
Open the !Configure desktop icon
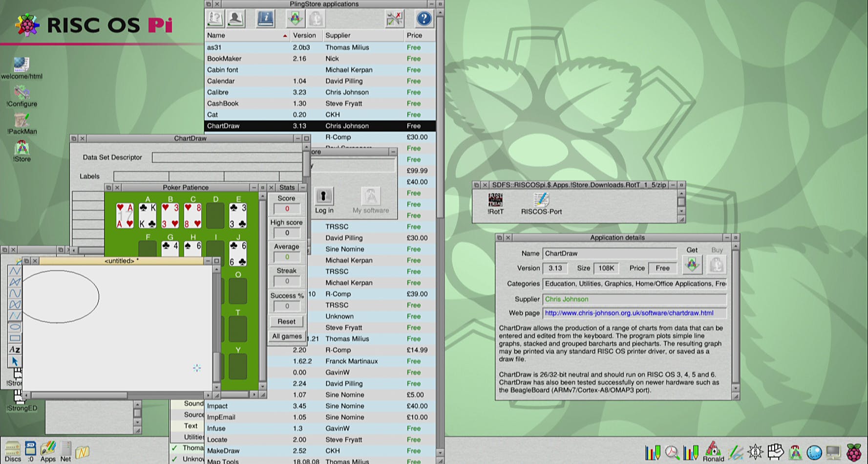21,96
